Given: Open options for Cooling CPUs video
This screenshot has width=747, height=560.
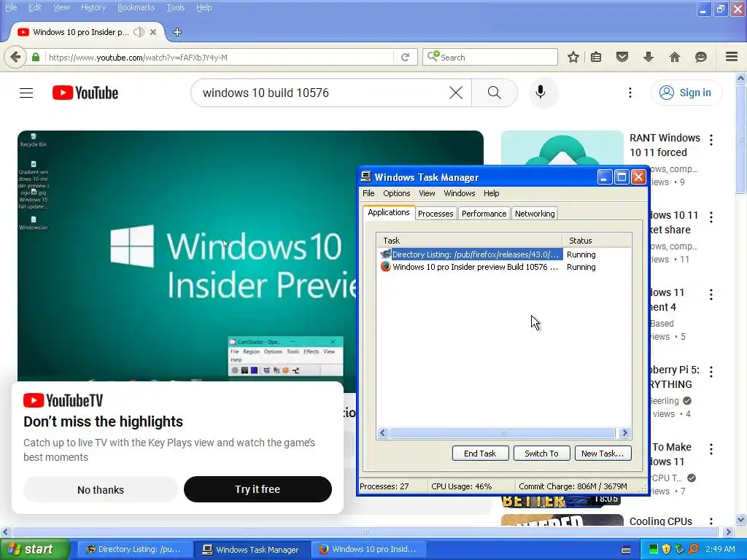Looking at the screenshot, I should click(711, 521).
